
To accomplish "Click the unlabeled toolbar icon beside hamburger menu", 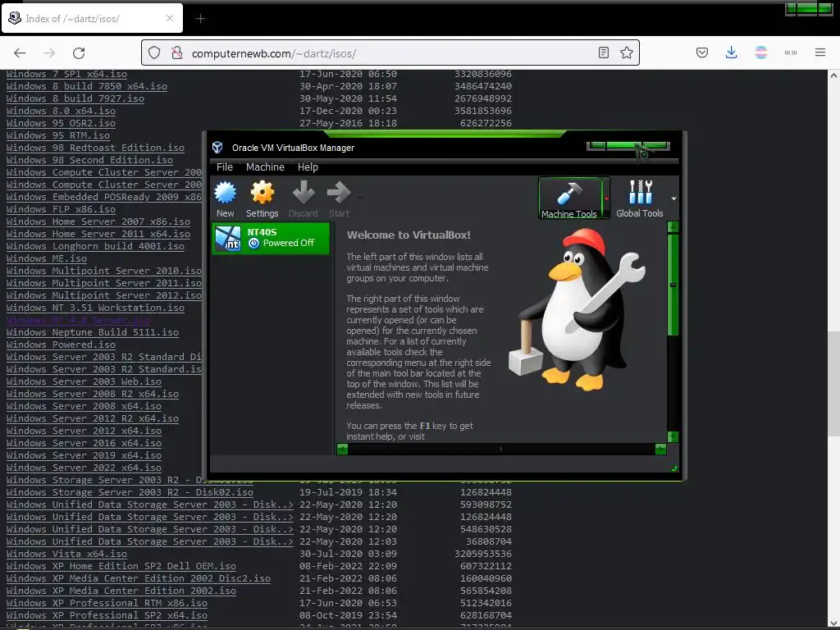I will pos(790,52).
